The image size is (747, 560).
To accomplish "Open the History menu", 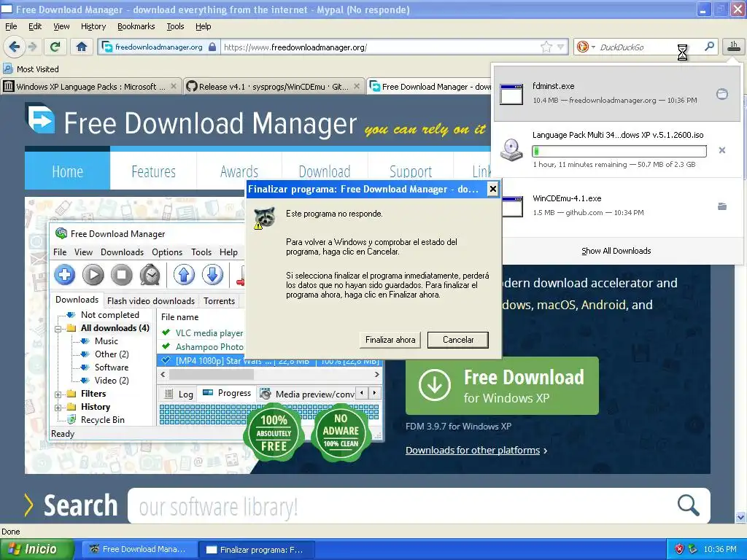I will click(93, 26).
